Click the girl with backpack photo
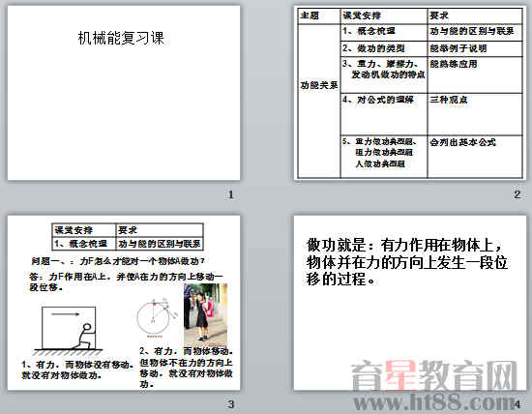The width and height of the screenshot is (532, 414). click(205, 314)
